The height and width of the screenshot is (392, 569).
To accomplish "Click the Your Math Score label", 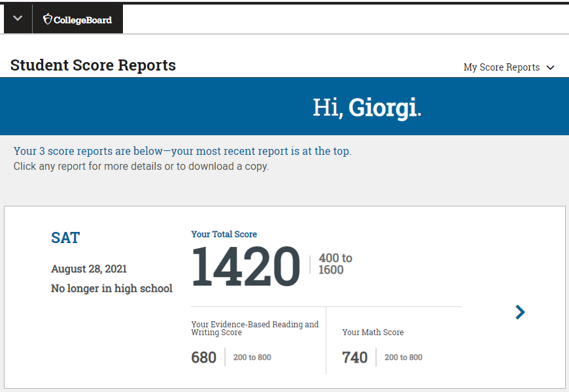I will (373, 332).
